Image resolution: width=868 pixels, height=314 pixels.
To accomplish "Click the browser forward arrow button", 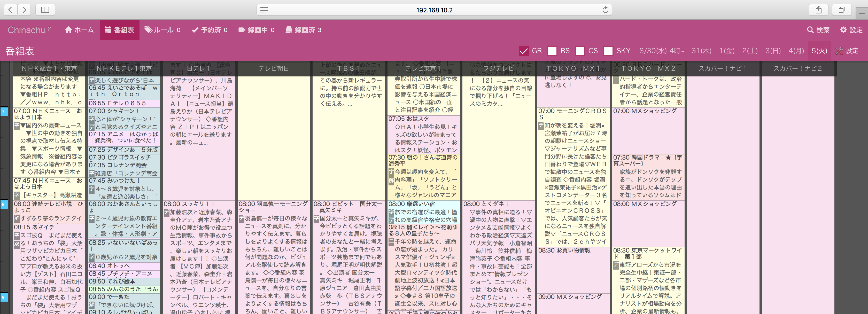I will (x=24, y=10).
